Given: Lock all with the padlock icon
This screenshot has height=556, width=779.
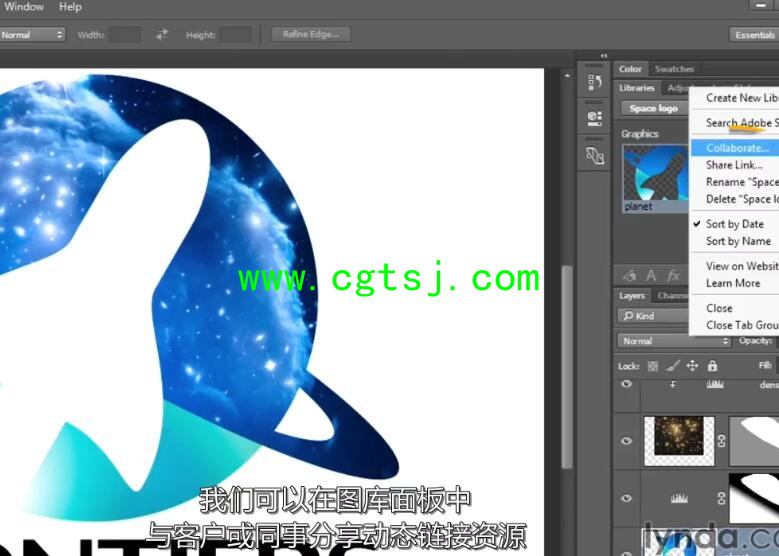Looking at the screenshot, I should coord(712,366).
